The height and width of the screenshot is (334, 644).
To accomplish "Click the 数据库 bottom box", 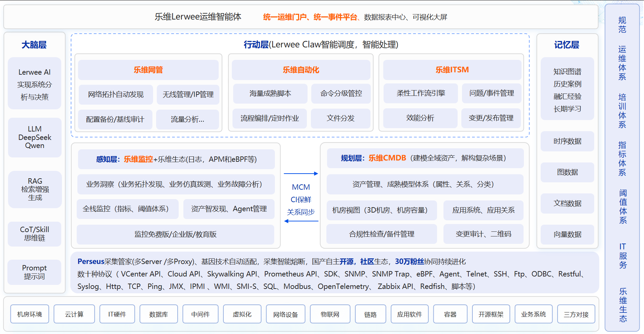I will pos(158,314).
